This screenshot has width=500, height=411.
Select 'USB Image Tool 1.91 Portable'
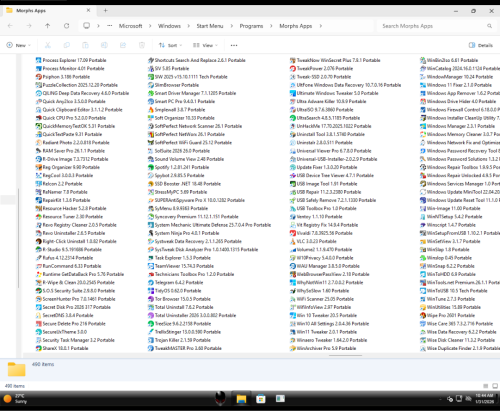(323, 184)
